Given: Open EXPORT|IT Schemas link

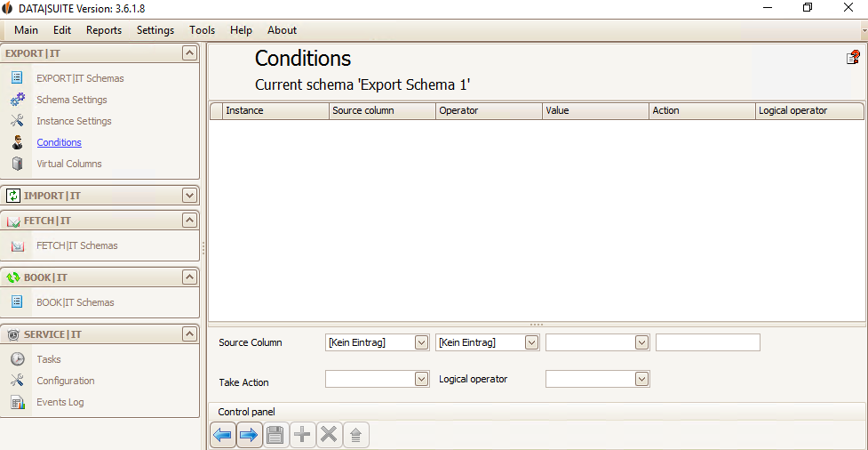Looking at the screenshot, I should point(80,78).
